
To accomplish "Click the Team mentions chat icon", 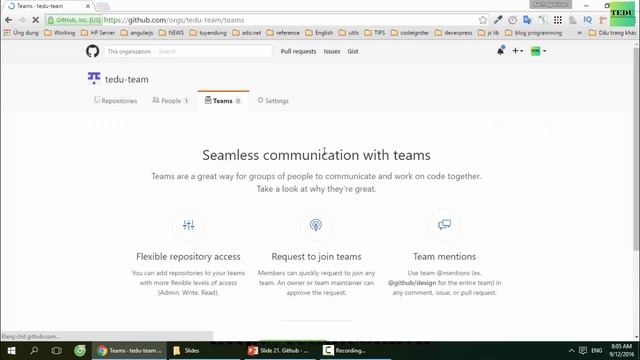I will click(x=444, y=224).
